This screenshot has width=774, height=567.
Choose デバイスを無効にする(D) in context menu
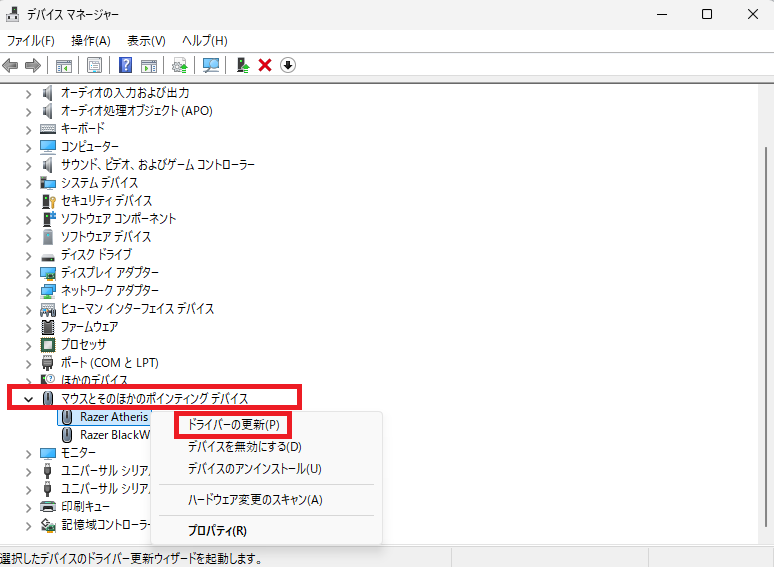pos(244,447)
